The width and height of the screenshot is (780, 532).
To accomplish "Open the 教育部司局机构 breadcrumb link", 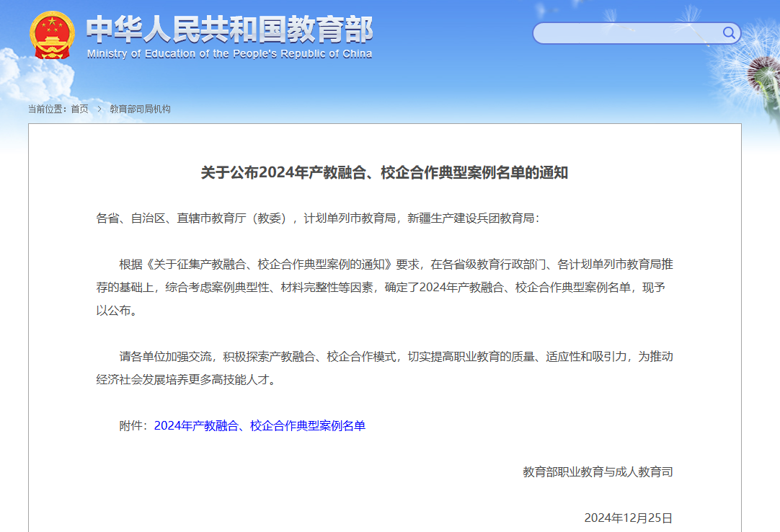I will pyautogui.click(x=140, y=110).
